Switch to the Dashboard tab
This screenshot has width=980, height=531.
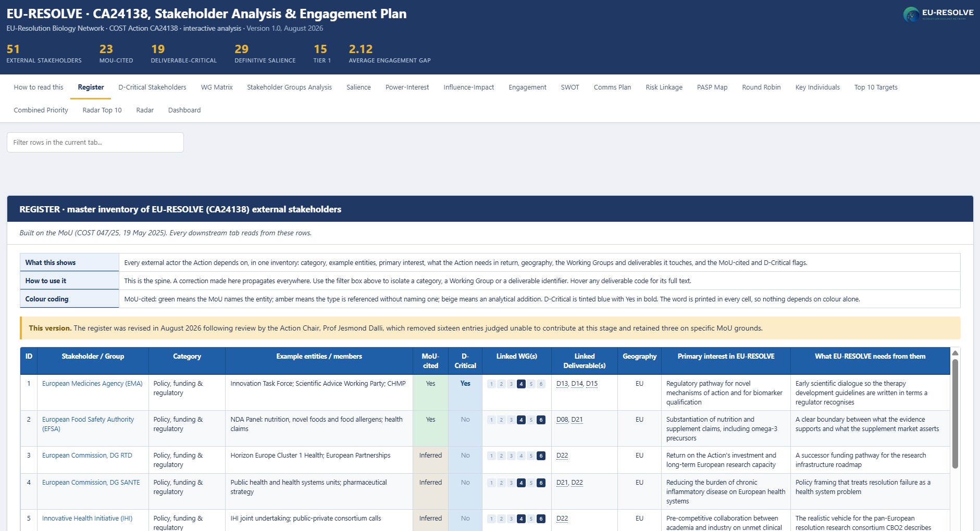(x=184, y=110)
